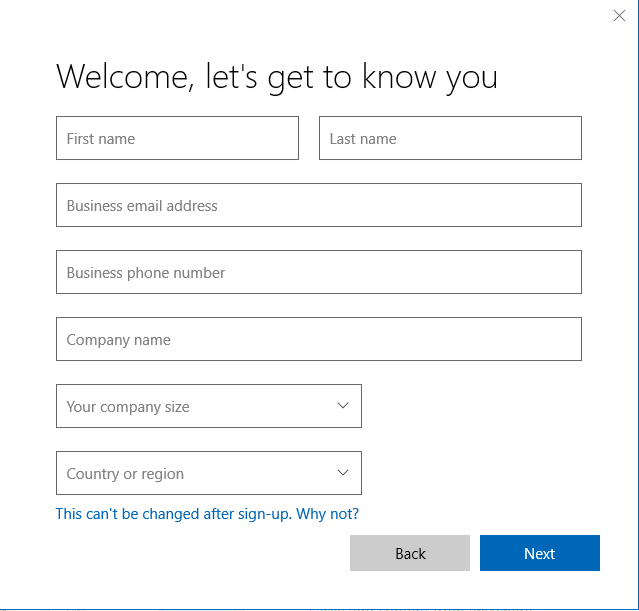Go to the following step with Next
This screenshot has height=611, width=639.
click(540, 553)
